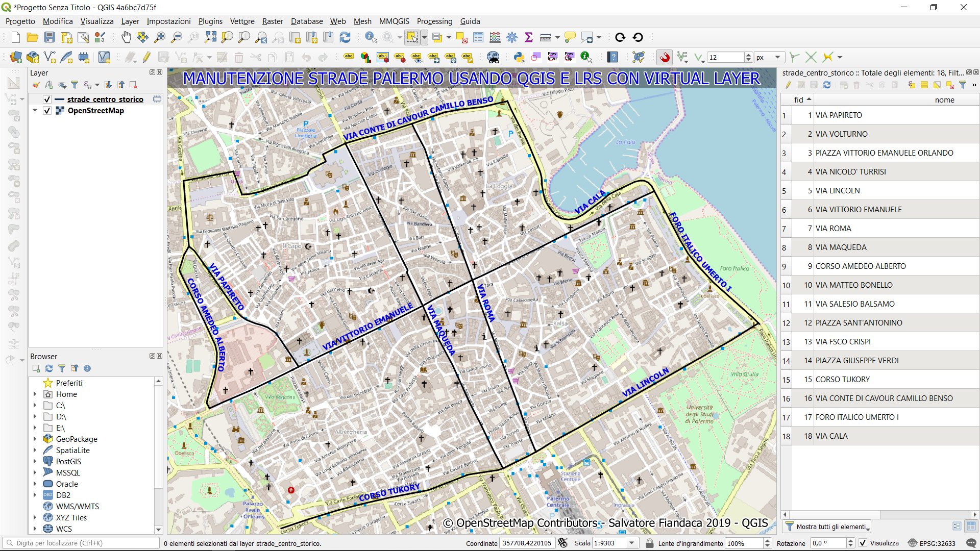Open the Vettore menu

(242, 21)
